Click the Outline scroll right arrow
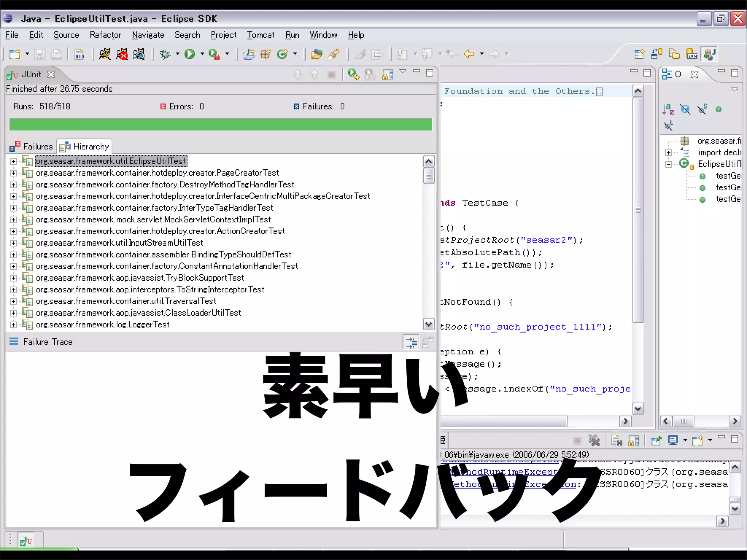This screenshot has height=560, width=747. click(x=735, y=421)
